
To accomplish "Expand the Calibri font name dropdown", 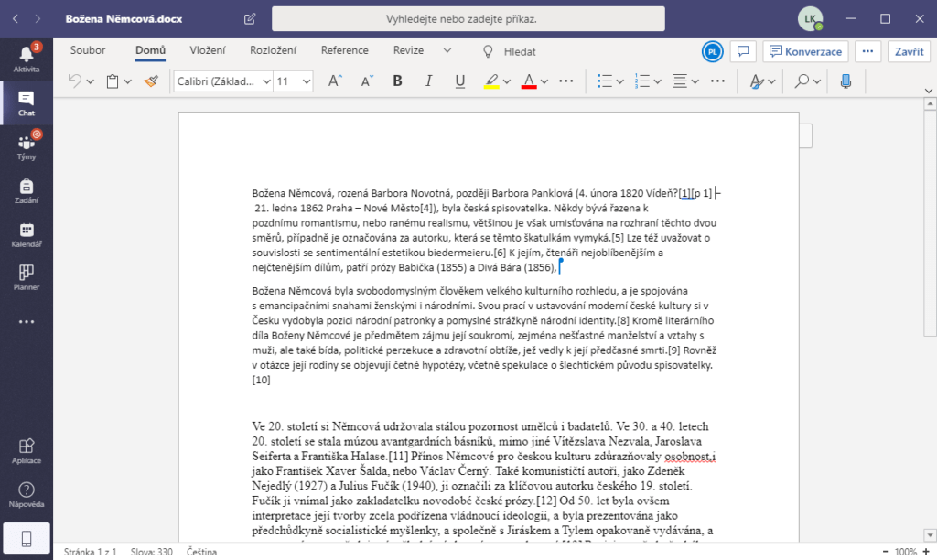I will point(267,81).
